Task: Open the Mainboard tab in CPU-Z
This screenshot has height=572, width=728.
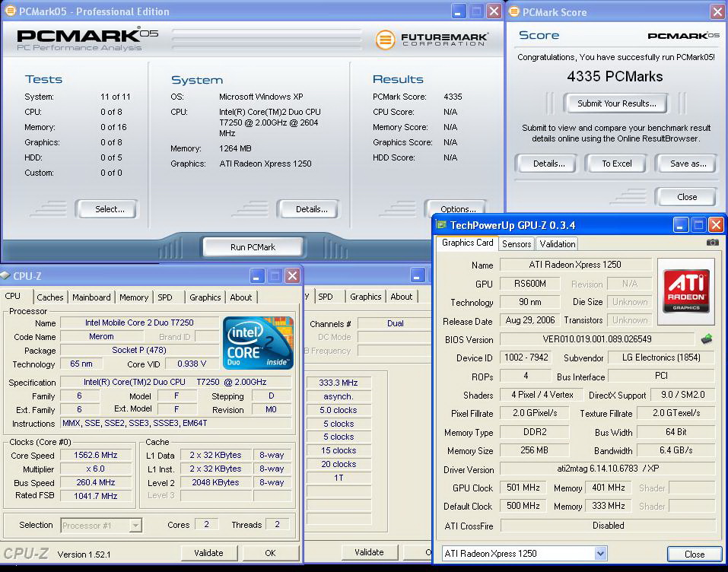Action: (x=91, y=297)
